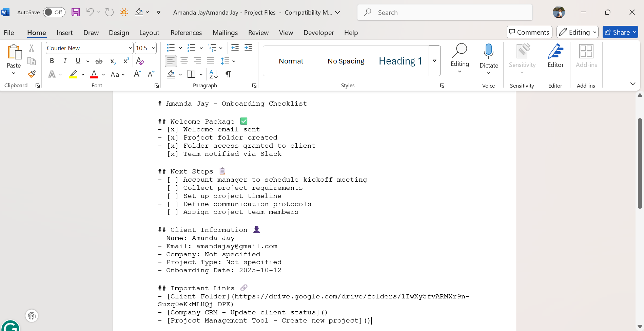Toggle paragraph mark visibility
The height and width of the screenshot is (331, 644).
coord(228,74)
